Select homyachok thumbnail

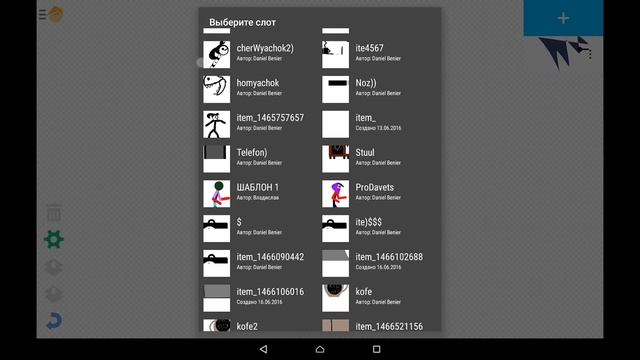point(217,89)
